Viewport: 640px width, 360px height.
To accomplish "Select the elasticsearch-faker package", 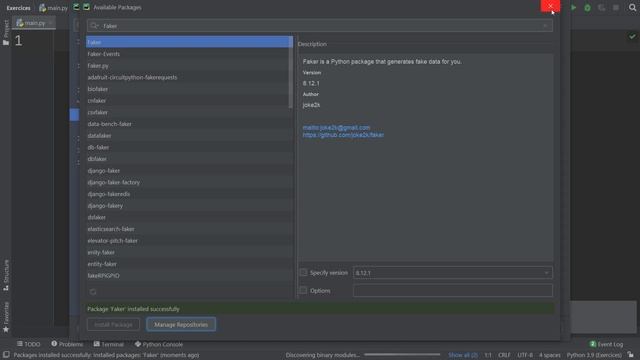I will 189,229.
